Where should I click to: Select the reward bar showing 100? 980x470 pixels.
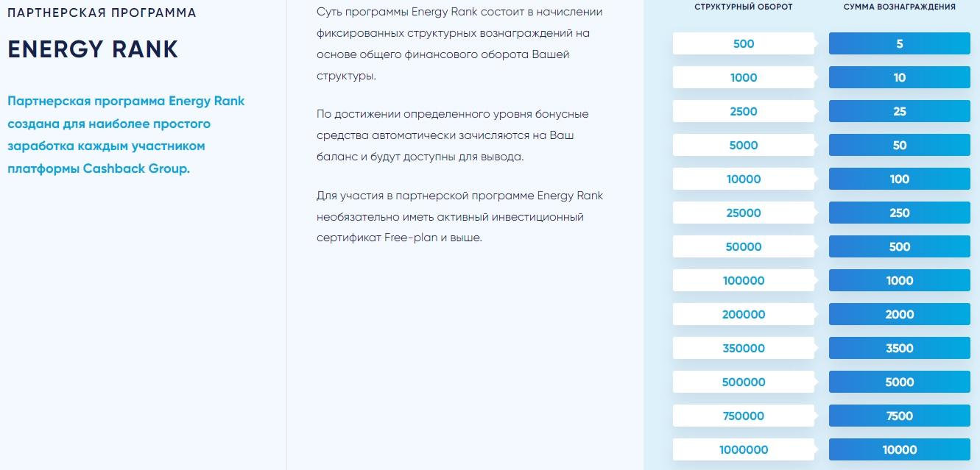[900, 179]
